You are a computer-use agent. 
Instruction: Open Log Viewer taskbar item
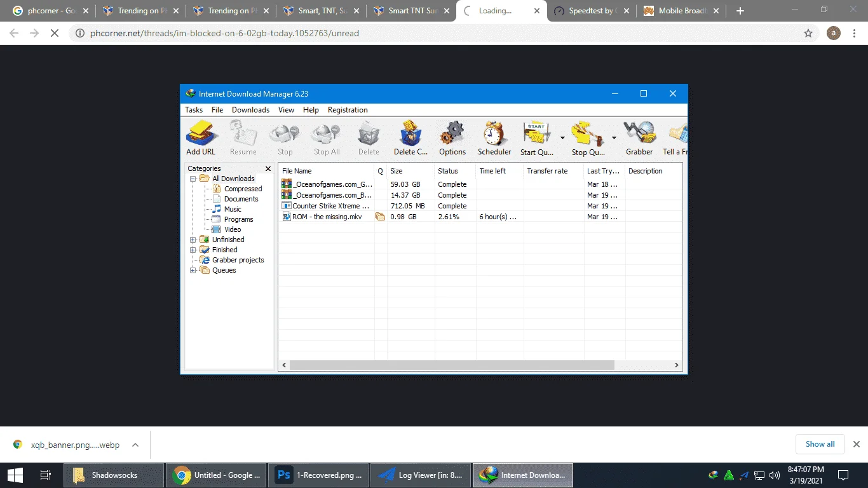[421, 475]
